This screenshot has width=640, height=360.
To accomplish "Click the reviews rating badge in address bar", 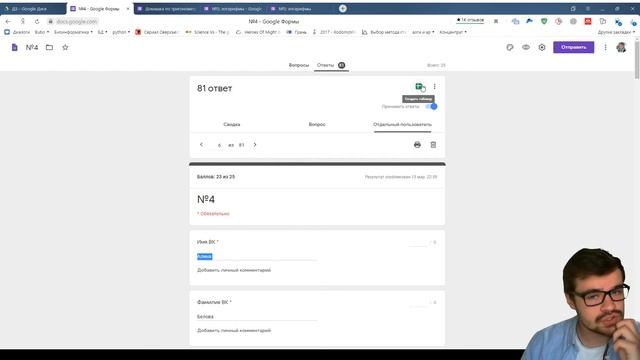I will (470, 20).
